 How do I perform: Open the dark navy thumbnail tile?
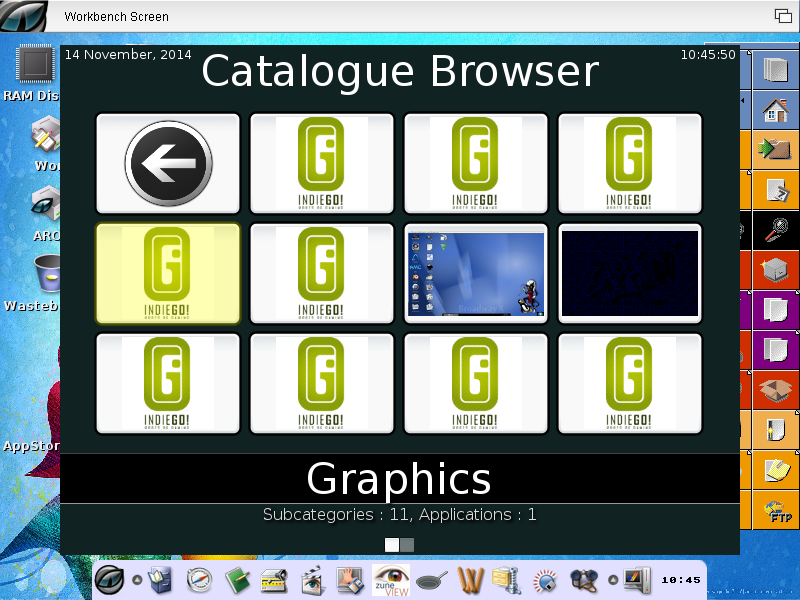point(630,273)
